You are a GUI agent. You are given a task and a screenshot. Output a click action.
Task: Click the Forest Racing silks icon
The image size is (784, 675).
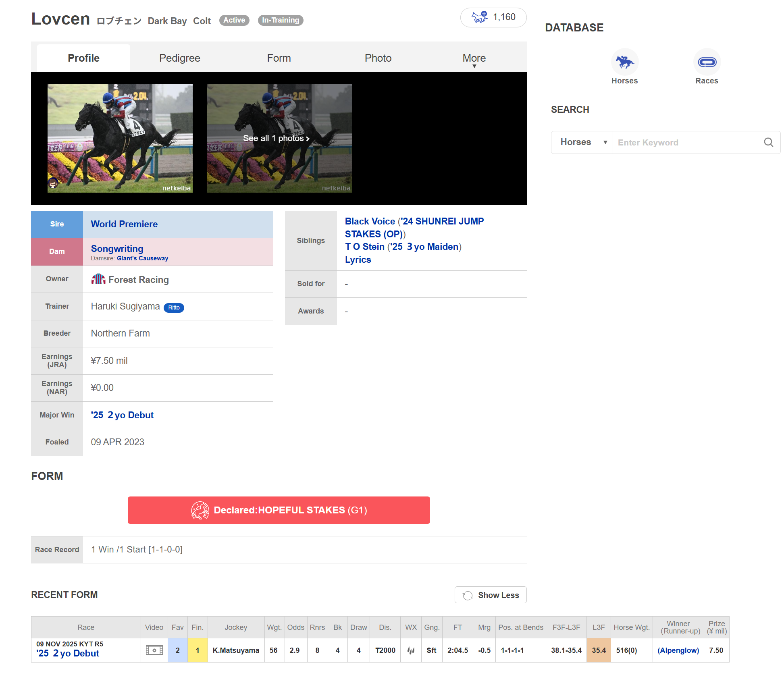pyautogui.click(x=98, y=279)
